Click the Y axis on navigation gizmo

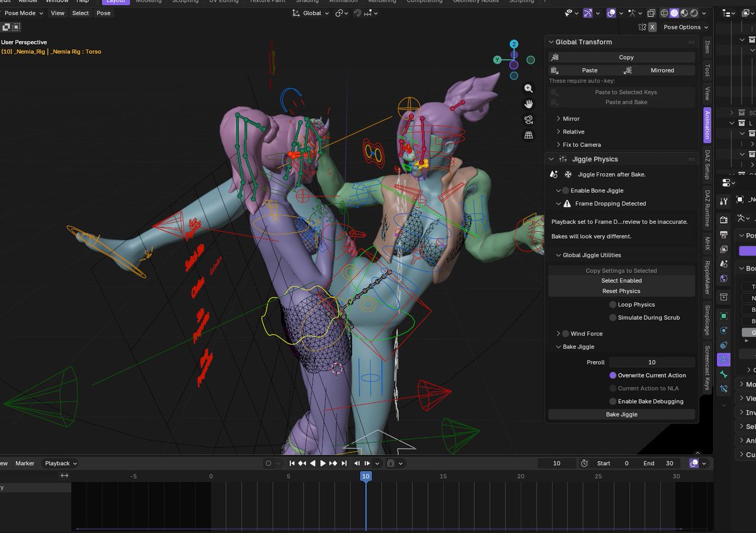(497, 60)
